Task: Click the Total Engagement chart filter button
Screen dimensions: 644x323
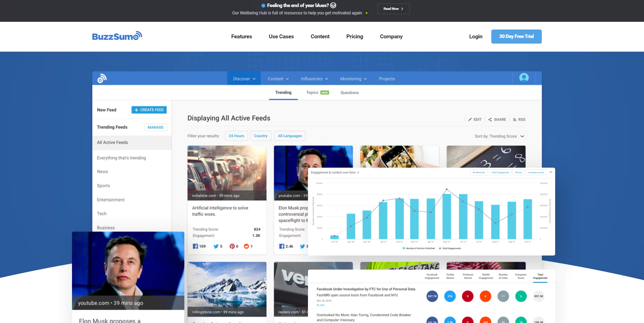Action: coord(500,173)
